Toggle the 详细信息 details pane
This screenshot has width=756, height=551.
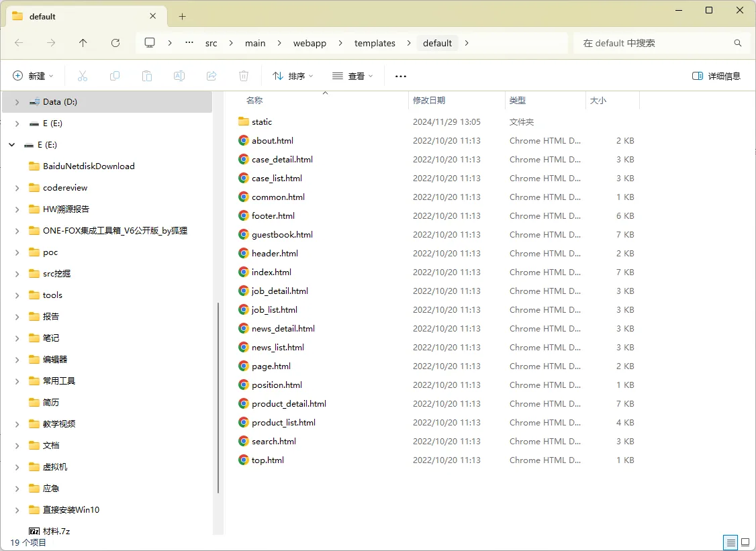pos(716,76)
